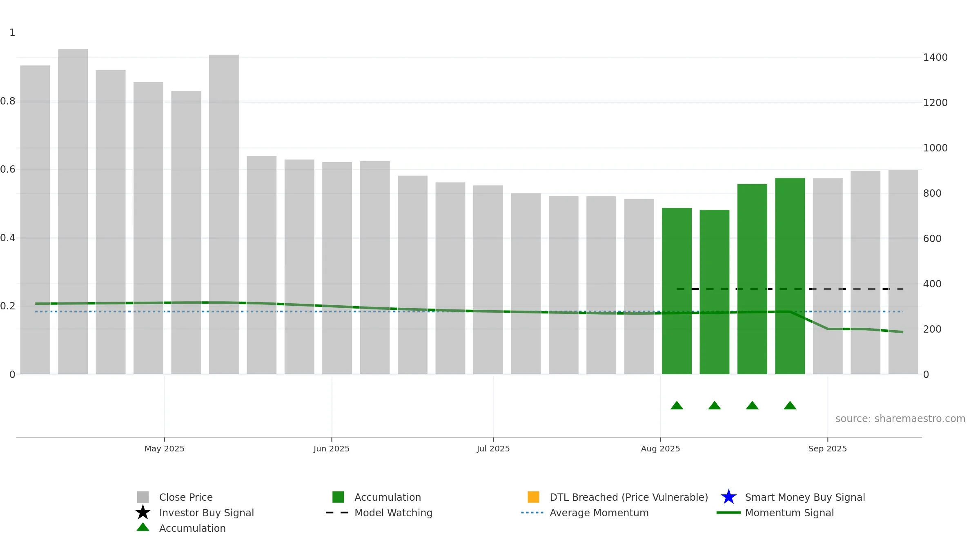Viewport: 980px width, 551px height.
Task: Click the green Accumulation legend square
Action: (338, 497)
